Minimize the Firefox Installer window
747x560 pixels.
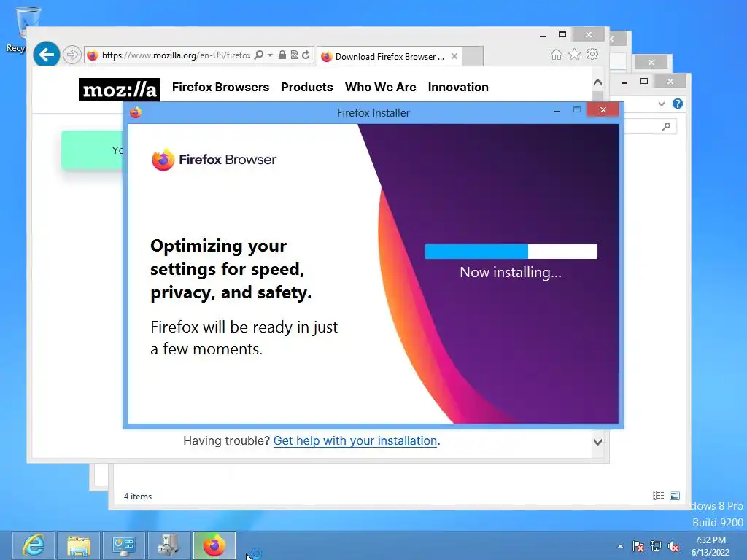pyautogui.click(x=557, y=111)
